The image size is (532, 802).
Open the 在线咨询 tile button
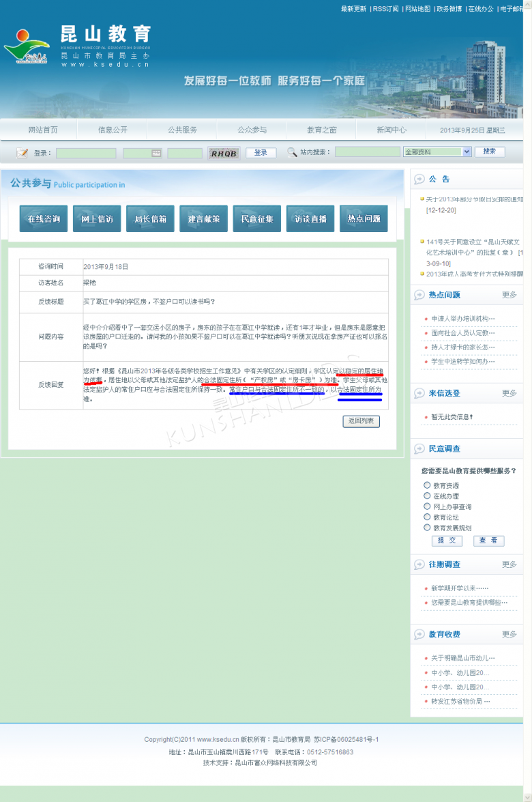coord(44,218)
